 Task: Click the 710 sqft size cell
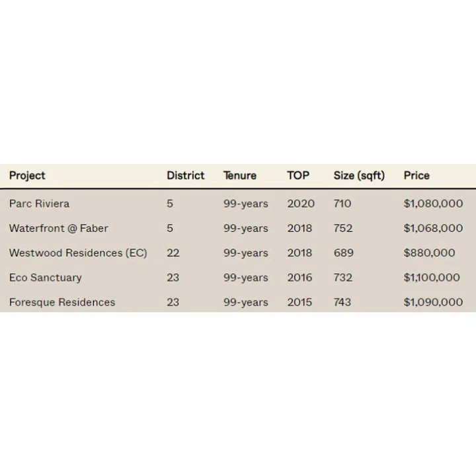(x=343, y=204)
